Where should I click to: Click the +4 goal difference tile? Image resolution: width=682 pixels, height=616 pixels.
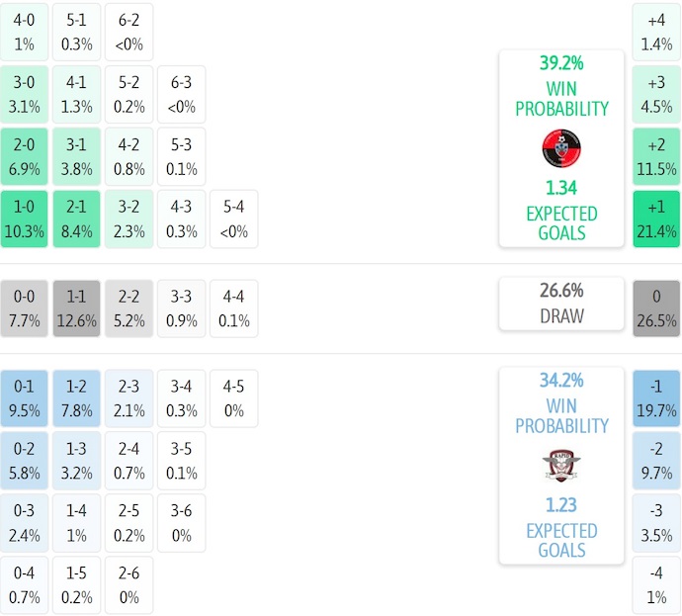click(x=656, y=31)
